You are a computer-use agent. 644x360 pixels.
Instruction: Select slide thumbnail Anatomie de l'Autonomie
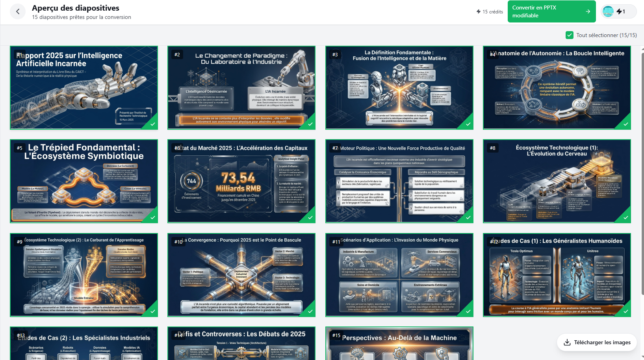point(557,88)
